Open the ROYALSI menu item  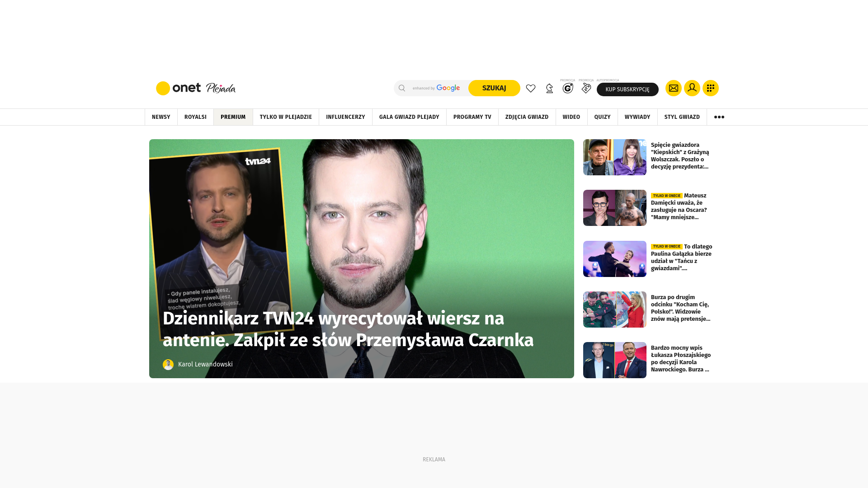coord(195,117)
